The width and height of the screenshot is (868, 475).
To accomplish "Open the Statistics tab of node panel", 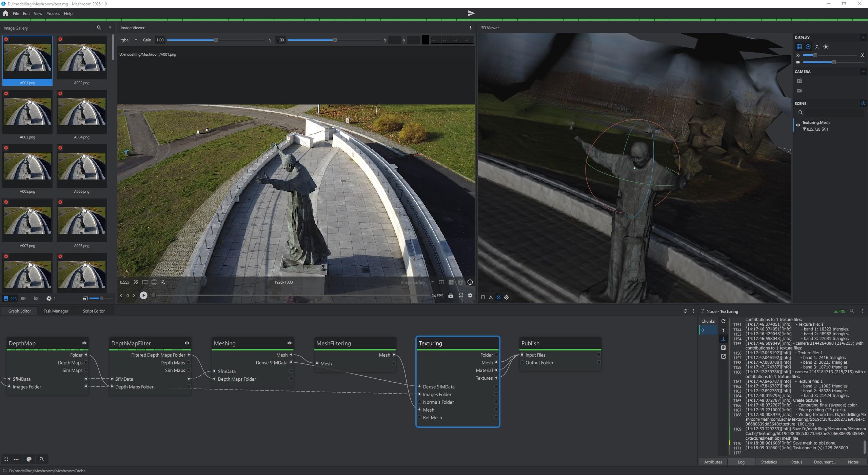I will (769, 462).
